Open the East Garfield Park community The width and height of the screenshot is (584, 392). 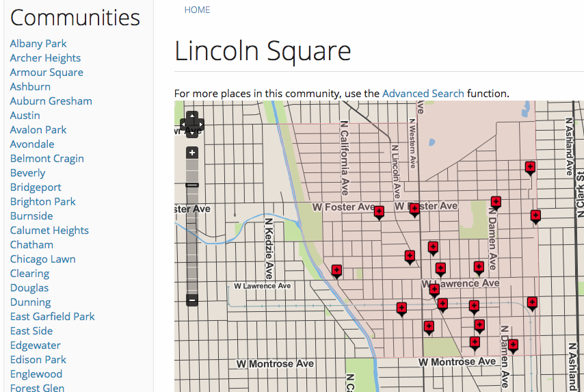pos(53,317)
